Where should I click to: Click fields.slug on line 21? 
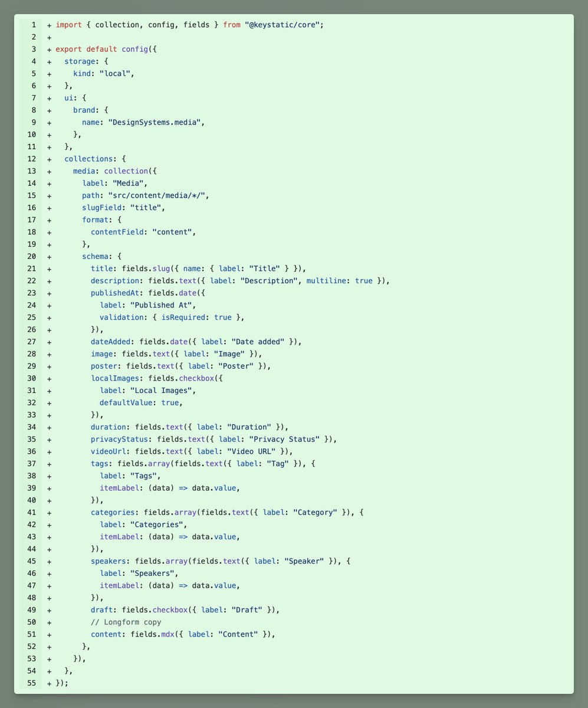click(x=146, y=268)
